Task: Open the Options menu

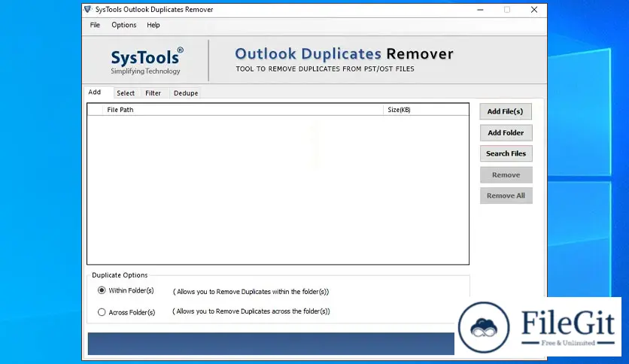Action: (x=124, y=25)
